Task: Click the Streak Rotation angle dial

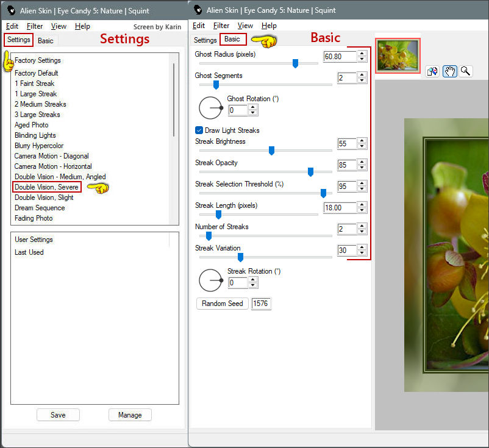Action: (x=210, y=280)
